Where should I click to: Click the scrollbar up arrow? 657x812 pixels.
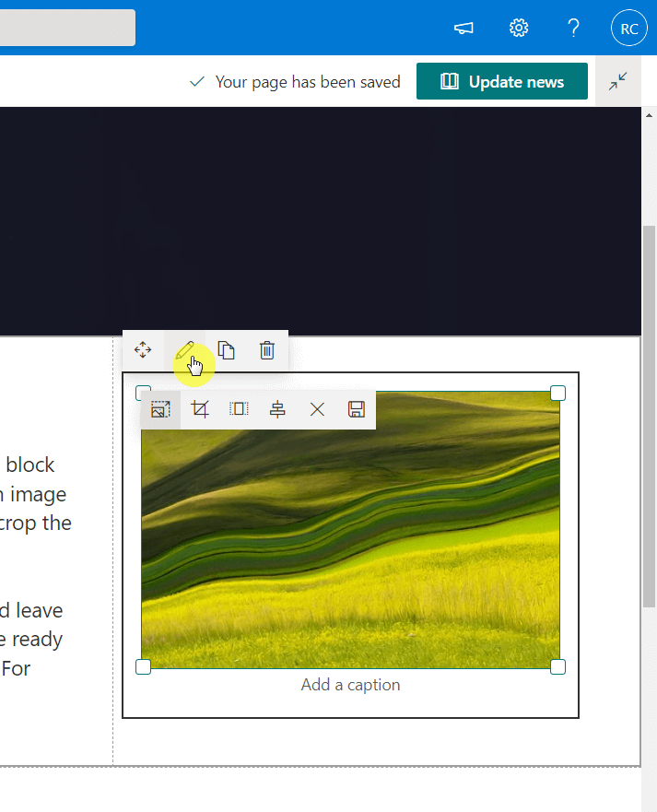(649, 115)
